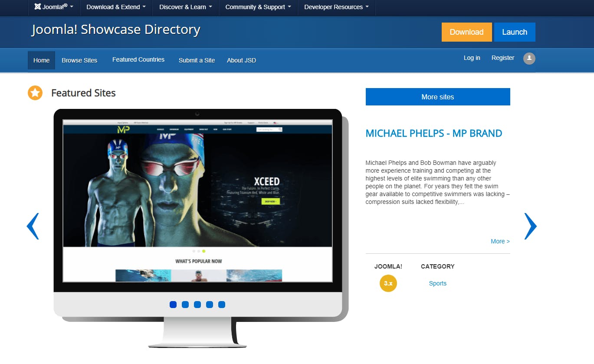This screenshot has width=594, height=364.
Task: Select the first carousel dot
Action: click(173, 305)
